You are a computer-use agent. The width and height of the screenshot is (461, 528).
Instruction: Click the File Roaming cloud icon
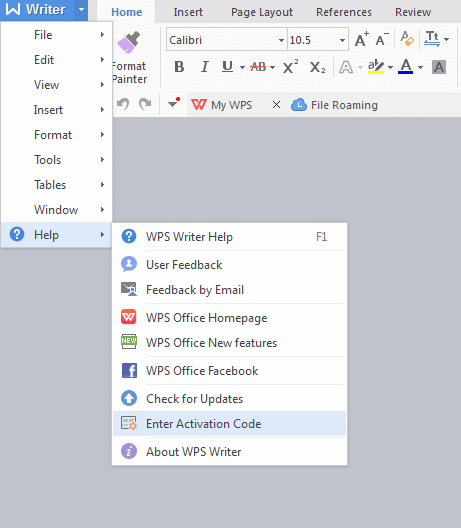299,105
